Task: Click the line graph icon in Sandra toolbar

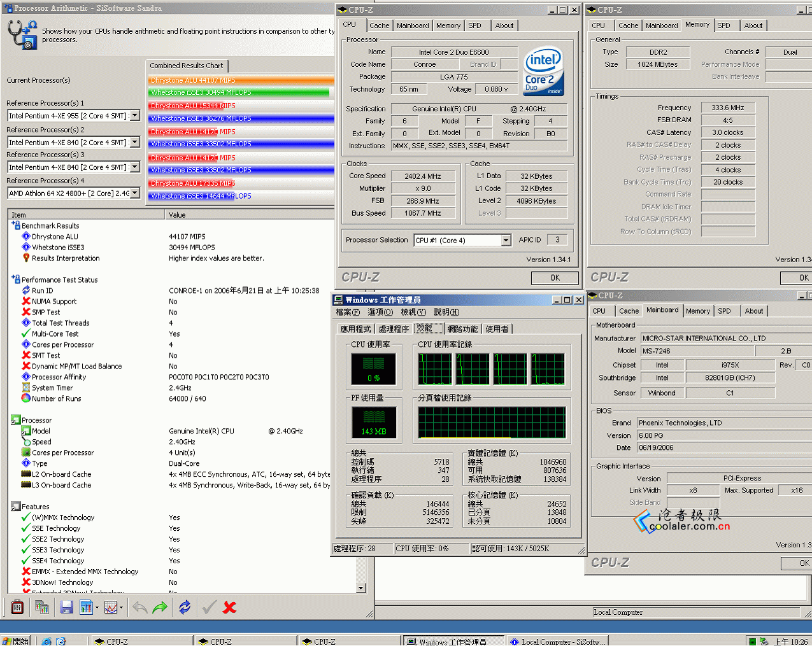Action: tap(111, 608)
